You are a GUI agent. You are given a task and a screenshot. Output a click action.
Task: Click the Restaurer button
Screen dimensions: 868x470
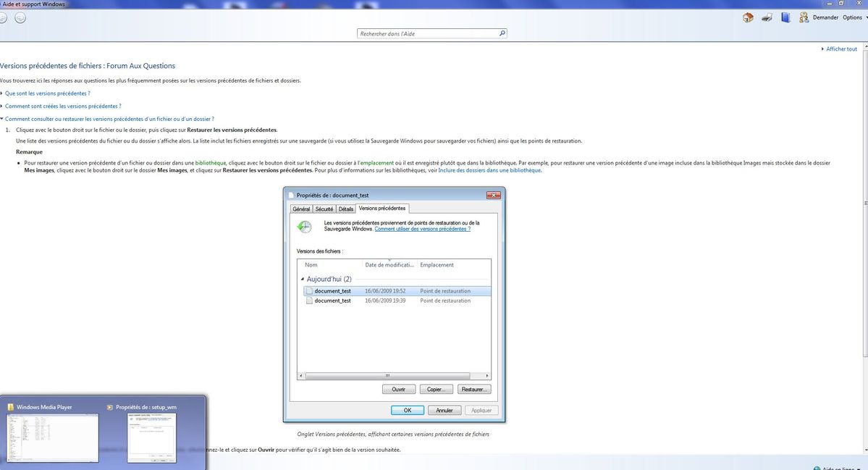tap(475, 389)
